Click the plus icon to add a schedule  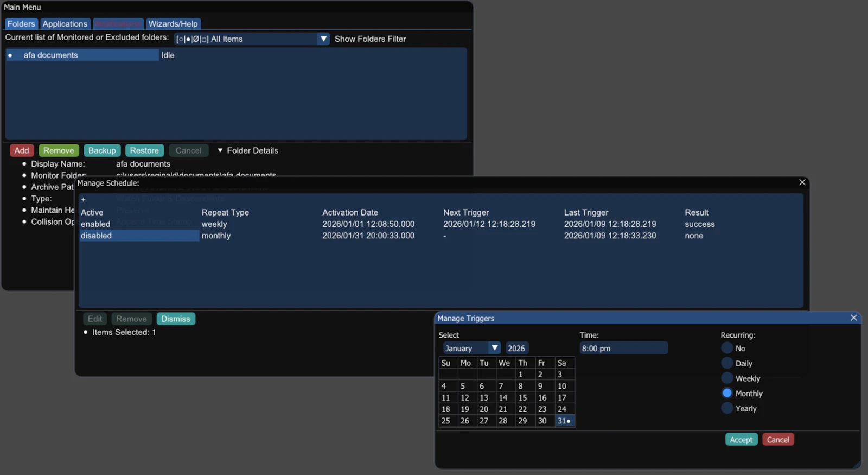coord(83,200)
